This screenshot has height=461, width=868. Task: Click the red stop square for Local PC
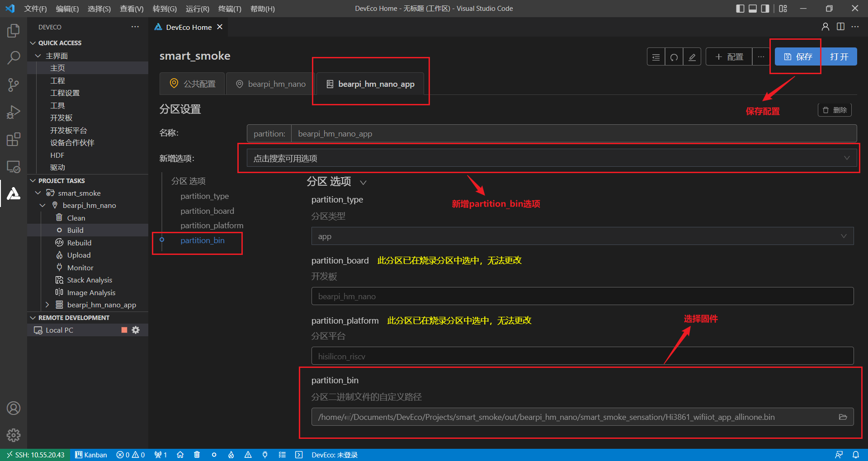pos(124,330)
